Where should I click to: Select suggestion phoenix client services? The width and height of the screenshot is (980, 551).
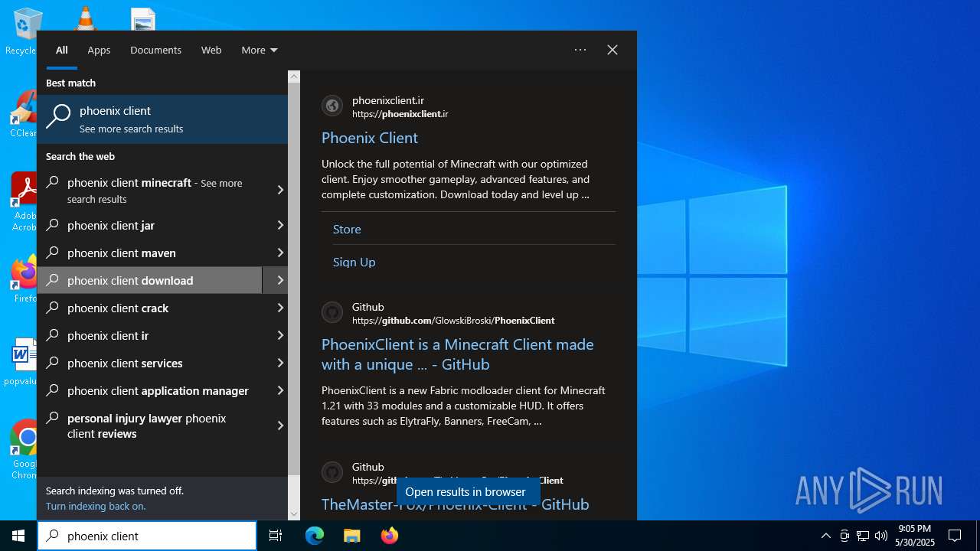pos(149,363)
